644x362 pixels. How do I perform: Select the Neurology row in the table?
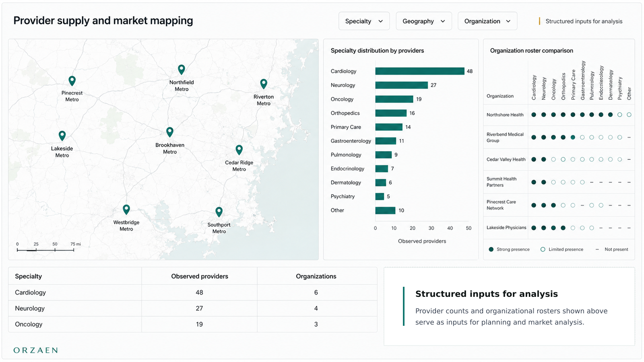(x=193, y=309)
